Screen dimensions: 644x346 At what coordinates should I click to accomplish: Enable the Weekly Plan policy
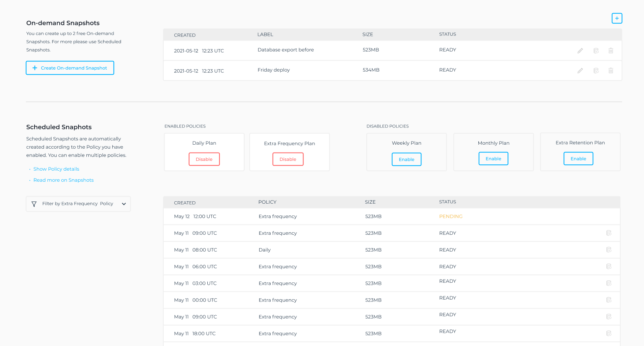(406, 159)
